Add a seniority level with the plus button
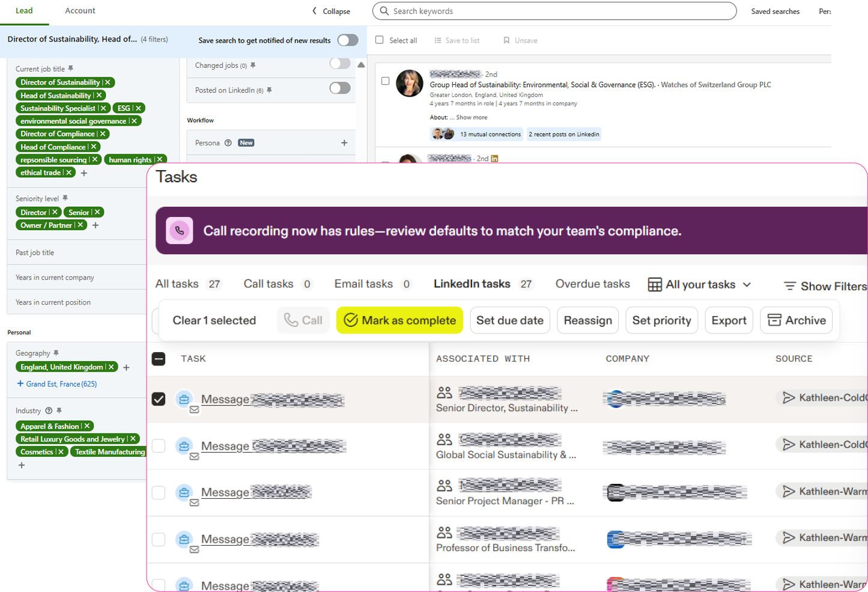 [x=96, y=225]
